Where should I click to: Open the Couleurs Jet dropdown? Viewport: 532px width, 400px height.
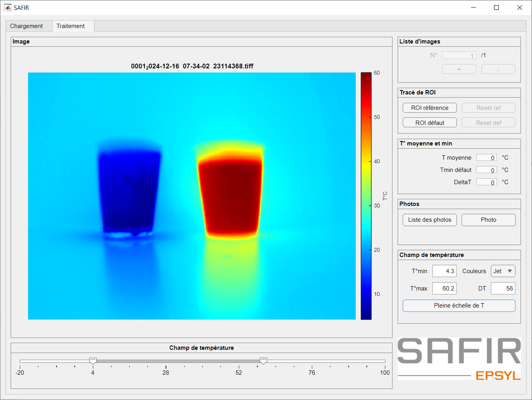[503, 271]
